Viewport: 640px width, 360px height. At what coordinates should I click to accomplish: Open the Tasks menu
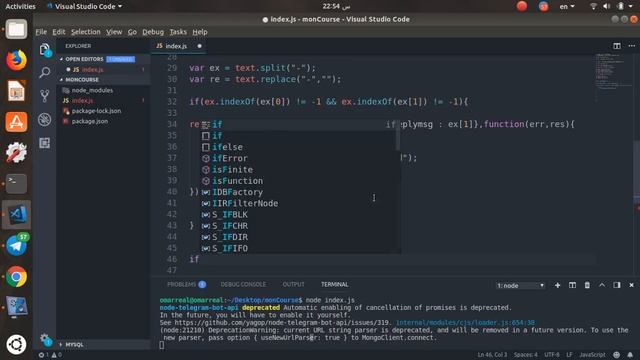(178, 32)
